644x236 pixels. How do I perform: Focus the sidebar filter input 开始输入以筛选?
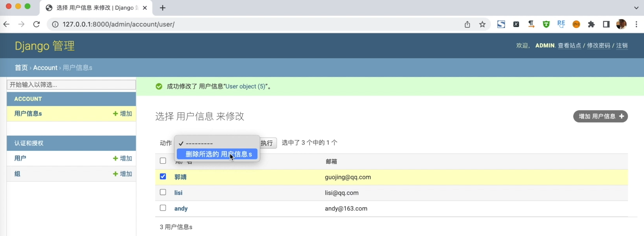click(x=71, y=85)
